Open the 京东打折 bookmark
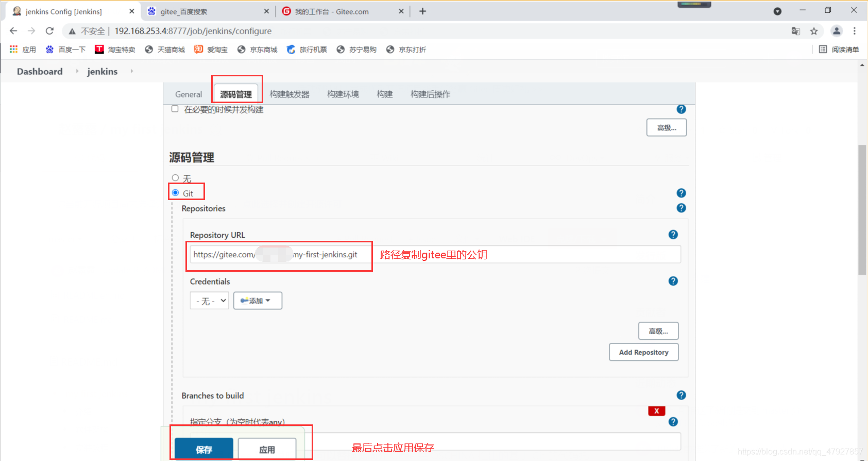Screen dimensions: 868x461 point(406,50)
